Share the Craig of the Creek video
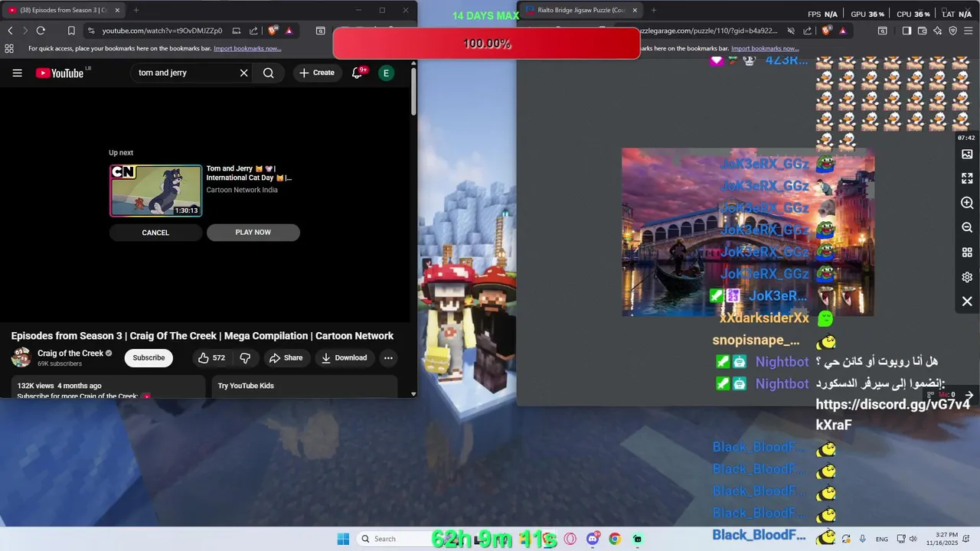Viewport: 980px width, 551px height. tap(286, 357)
